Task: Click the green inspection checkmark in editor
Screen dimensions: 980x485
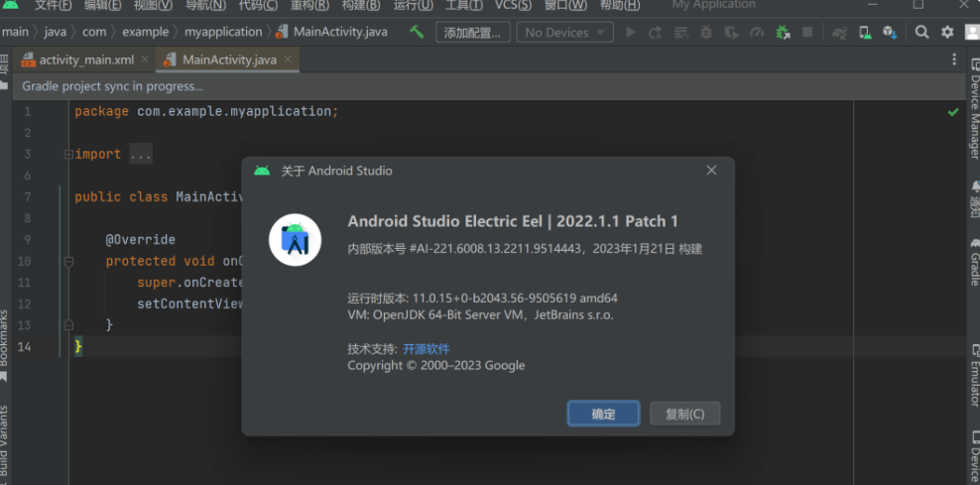Action: (x=953, y=112)
